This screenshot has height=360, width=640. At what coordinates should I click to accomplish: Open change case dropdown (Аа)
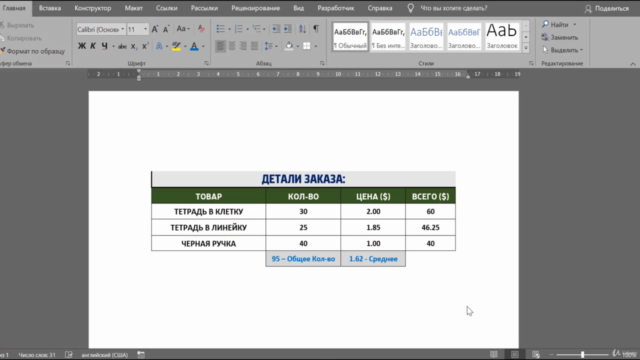click(x=183, y=29)
